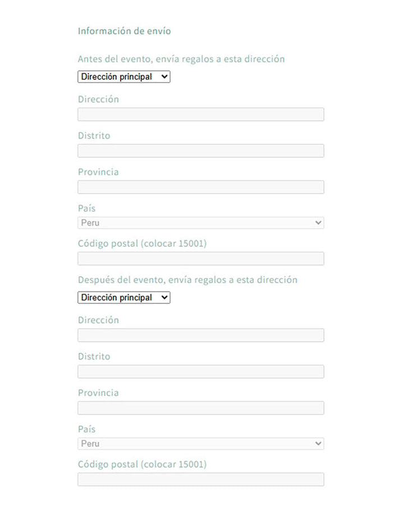Screen dimensions: 417x532
Task: Click the after-event Código postal field
Action: [x=200, y=480]
